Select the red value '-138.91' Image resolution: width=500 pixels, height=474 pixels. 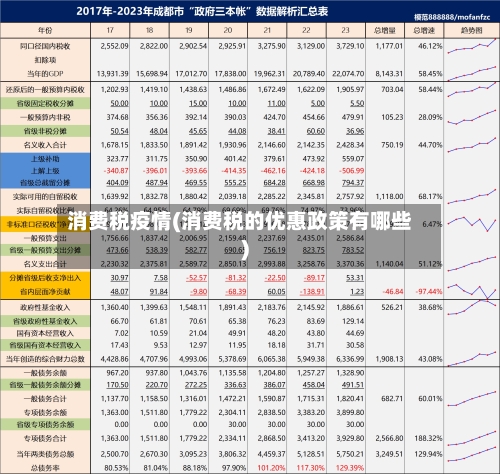point(312,292)
